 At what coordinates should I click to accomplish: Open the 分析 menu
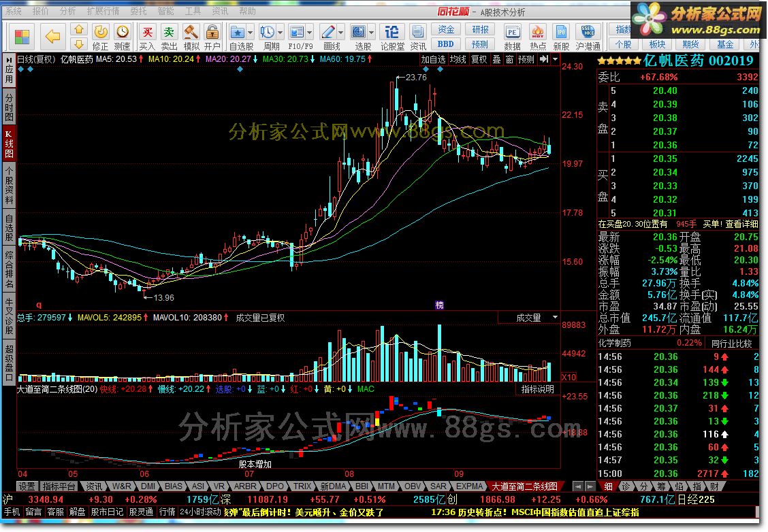(67, 11)
